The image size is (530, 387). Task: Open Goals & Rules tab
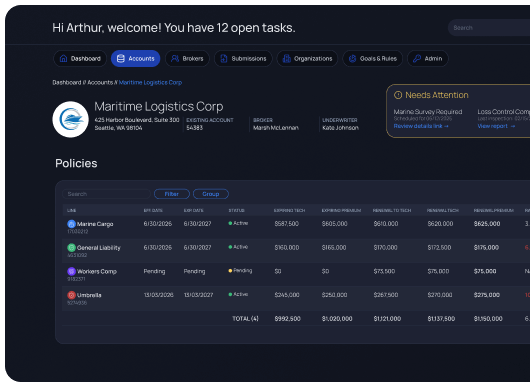coord(372,58)
